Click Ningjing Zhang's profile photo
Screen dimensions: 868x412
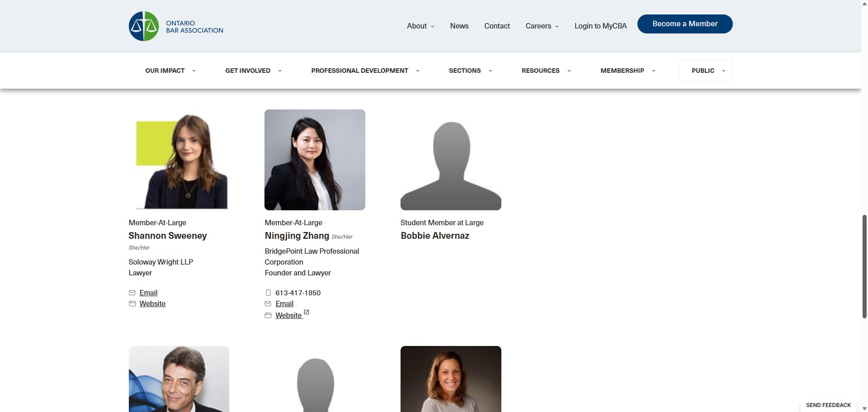(x=315, y=160)
